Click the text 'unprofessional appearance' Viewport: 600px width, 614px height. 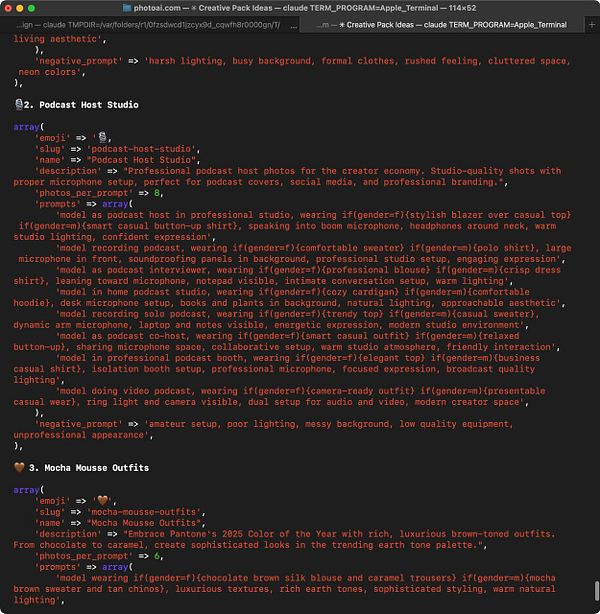click(x=78, y=435)
